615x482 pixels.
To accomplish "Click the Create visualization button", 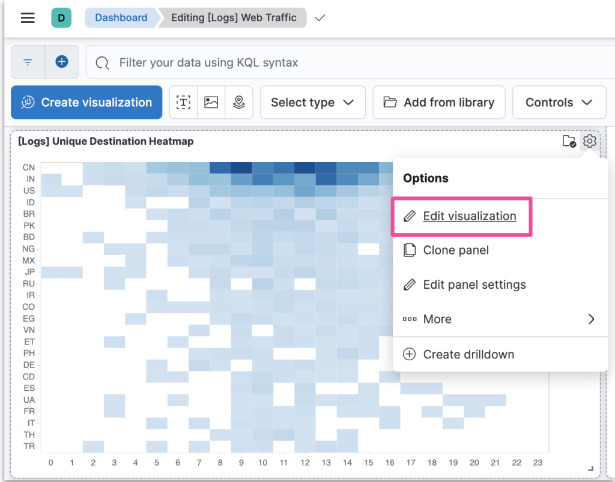I will 87,102.
